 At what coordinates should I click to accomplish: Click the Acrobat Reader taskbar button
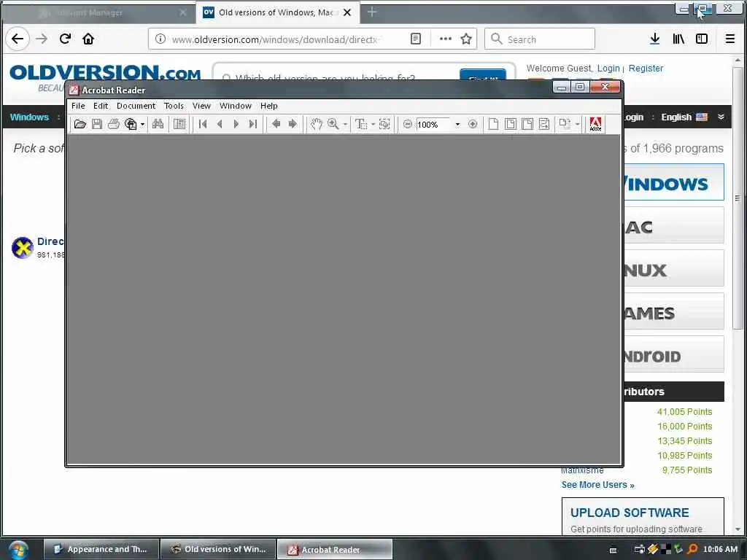(335, 550)
